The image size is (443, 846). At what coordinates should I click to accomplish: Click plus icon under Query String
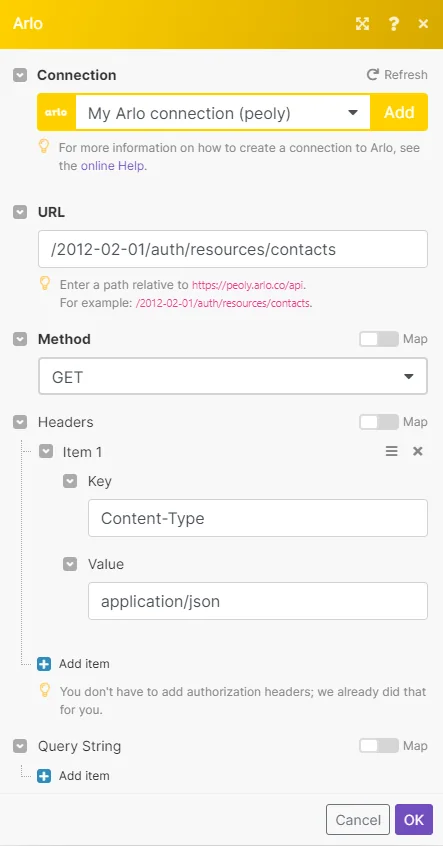(44, 776)
